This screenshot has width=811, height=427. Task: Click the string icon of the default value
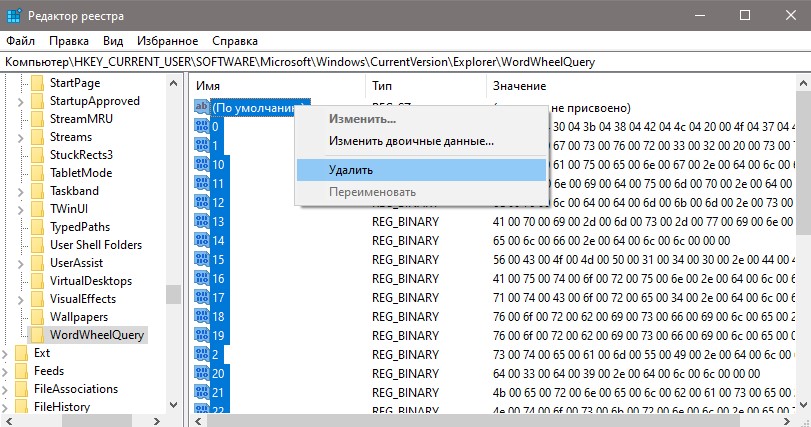(201, 107)
